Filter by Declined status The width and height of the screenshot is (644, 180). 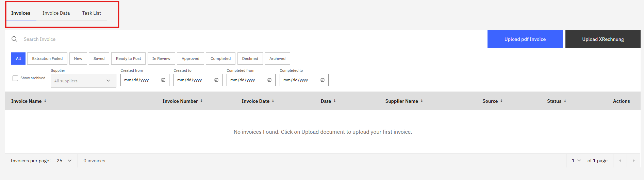pos(250,59)
